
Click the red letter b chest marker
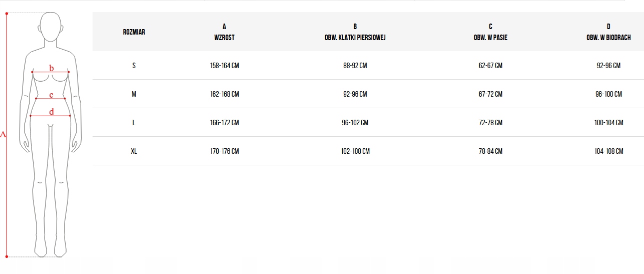pos(52,68)
